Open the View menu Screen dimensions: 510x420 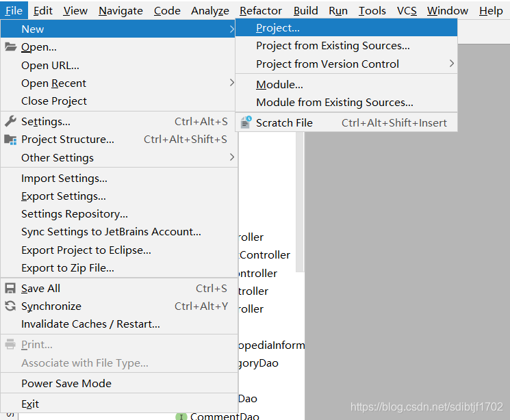click(x=75, y=11)
